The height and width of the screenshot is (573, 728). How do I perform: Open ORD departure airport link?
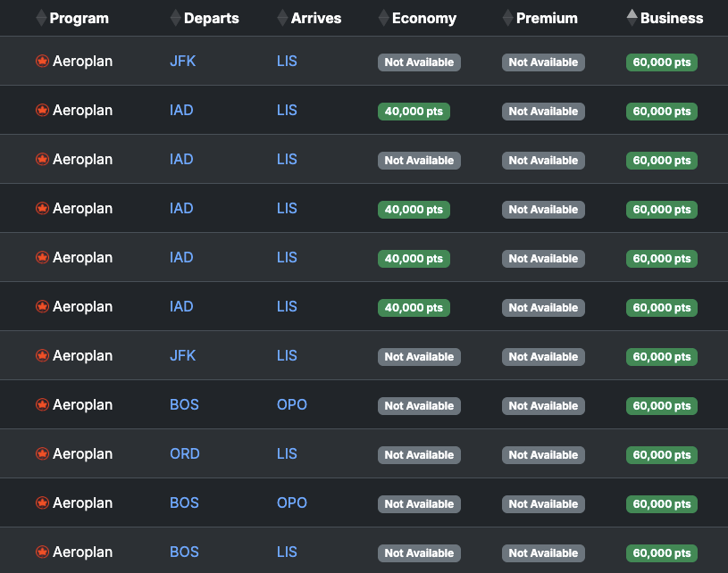(185, 453)
